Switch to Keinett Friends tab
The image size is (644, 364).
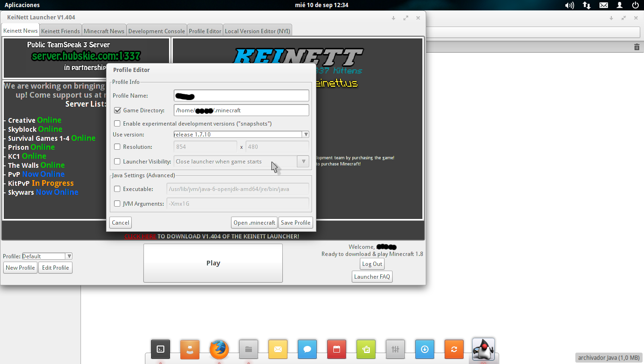(x=61, y=31)
